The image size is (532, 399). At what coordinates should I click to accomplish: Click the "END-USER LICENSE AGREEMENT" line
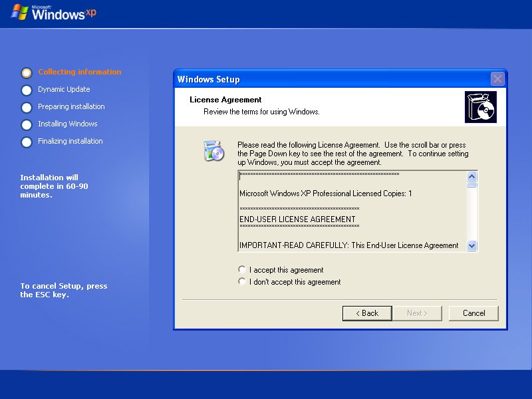tap(297, 219)
